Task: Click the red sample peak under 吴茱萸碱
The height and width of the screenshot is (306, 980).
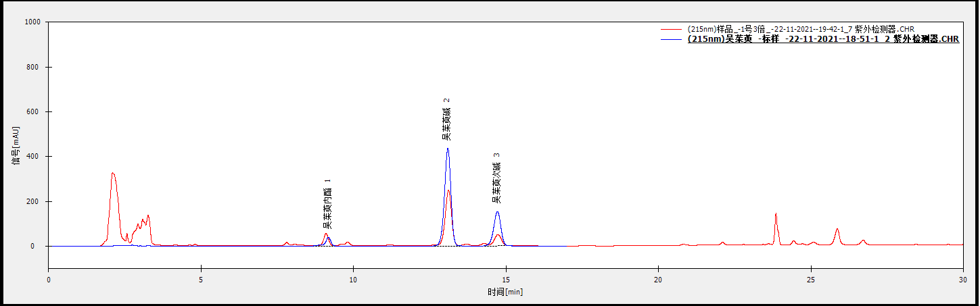Action: [x=448, y=191]
